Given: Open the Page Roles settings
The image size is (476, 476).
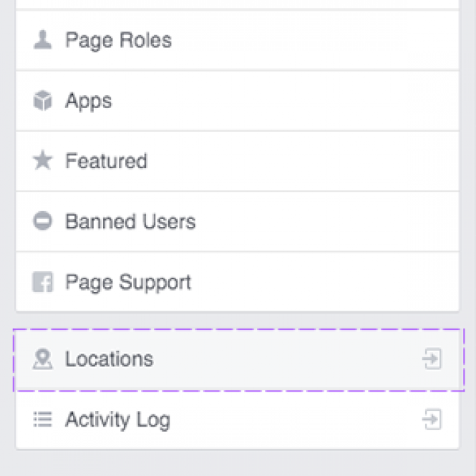Looking at the screenshot, I should [119, 40].
